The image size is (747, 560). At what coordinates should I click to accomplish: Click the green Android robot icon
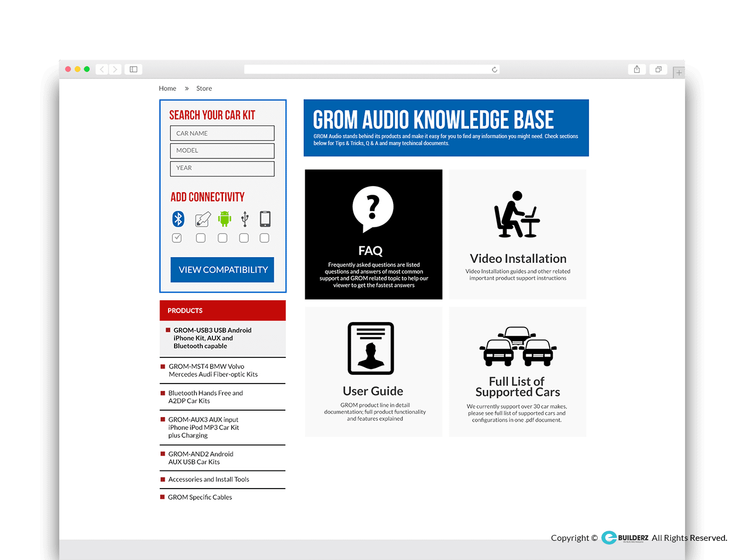pyautogui.click(x=225, y=219)
